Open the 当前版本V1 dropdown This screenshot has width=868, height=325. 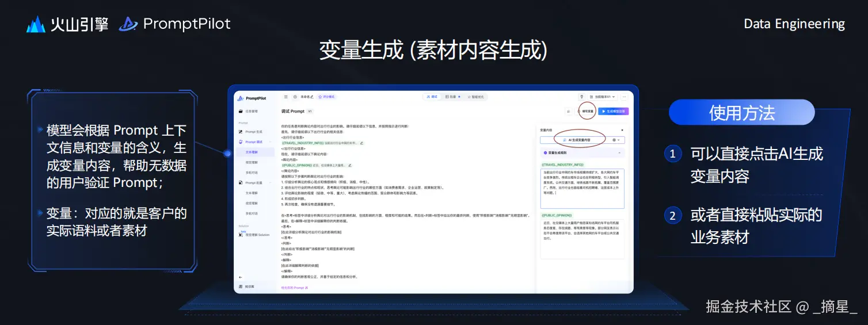click(603, 97)
